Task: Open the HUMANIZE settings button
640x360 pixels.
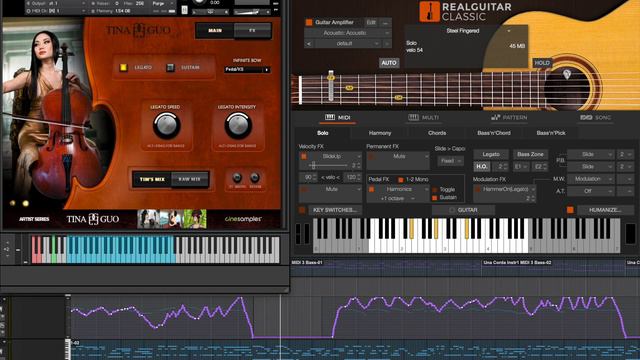Action: point(605,210)
